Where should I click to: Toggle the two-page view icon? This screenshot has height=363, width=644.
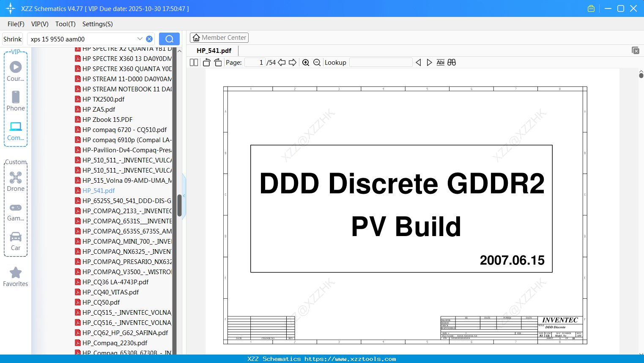point(194,63)
